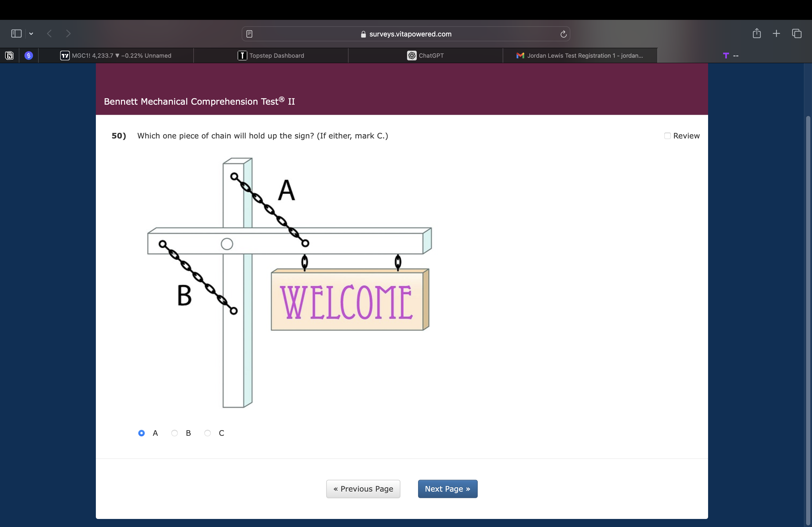Viewport: 812px width, 527px height.
Task: Check the Review checkbox
Action: [667, 136]
